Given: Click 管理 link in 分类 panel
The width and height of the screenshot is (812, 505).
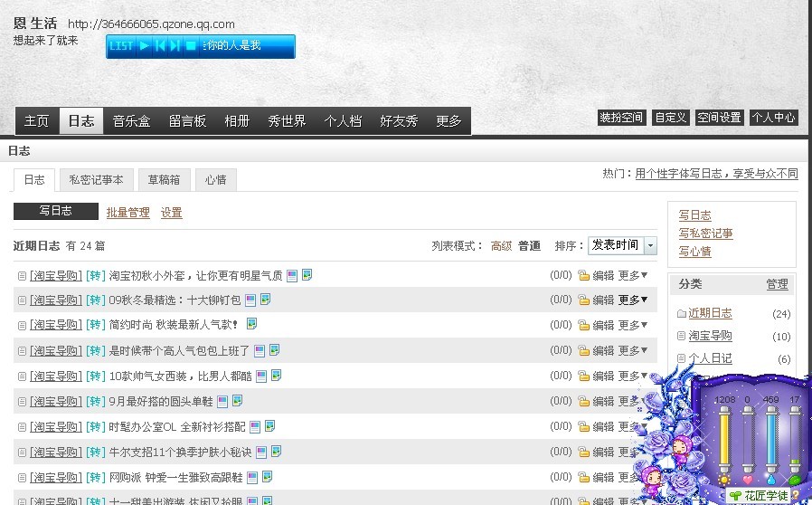Looking at the screenshot, I should 778,284.
